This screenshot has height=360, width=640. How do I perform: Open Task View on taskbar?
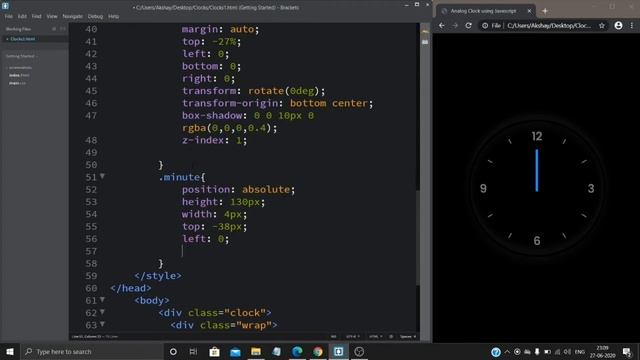pyautogui.click(x=193, y=351)
